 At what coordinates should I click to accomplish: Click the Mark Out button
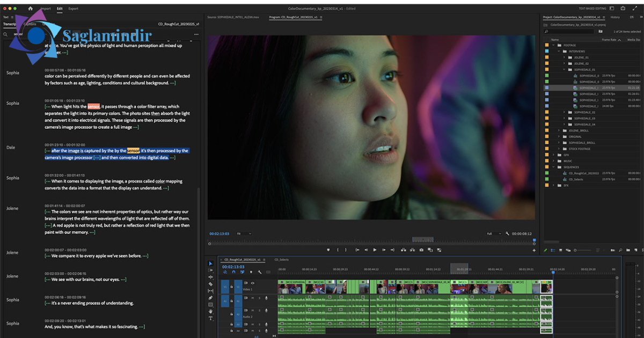click(346, 250)
